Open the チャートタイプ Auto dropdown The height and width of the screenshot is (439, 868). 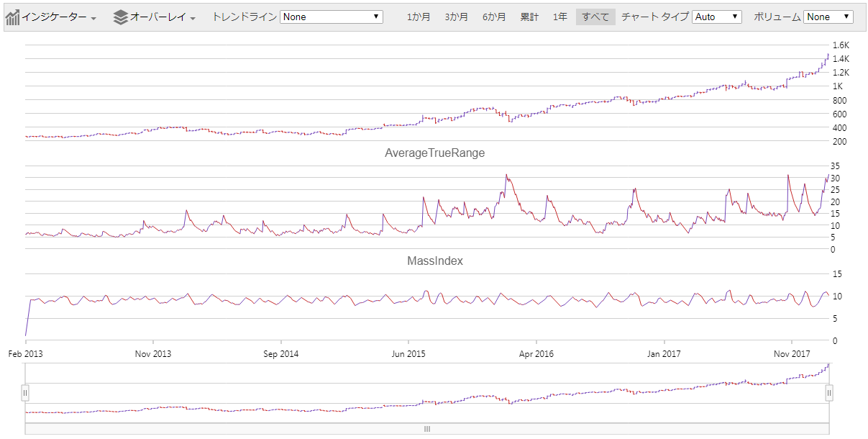point(717,16)
